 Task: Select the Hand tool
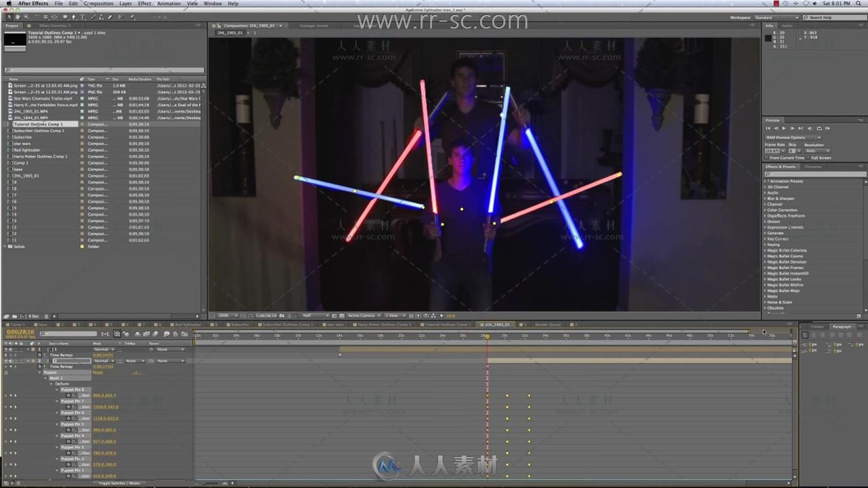[x=18, y=17]
